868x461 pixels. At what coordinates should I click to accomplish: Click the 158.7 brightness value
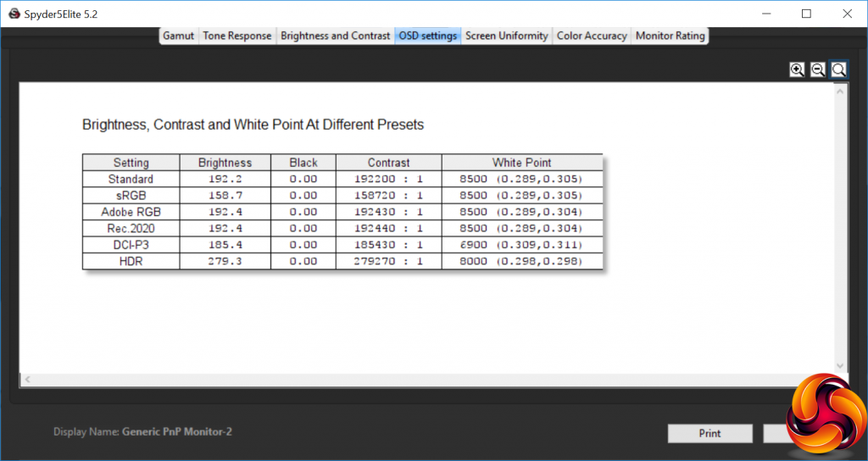point(225,196)
